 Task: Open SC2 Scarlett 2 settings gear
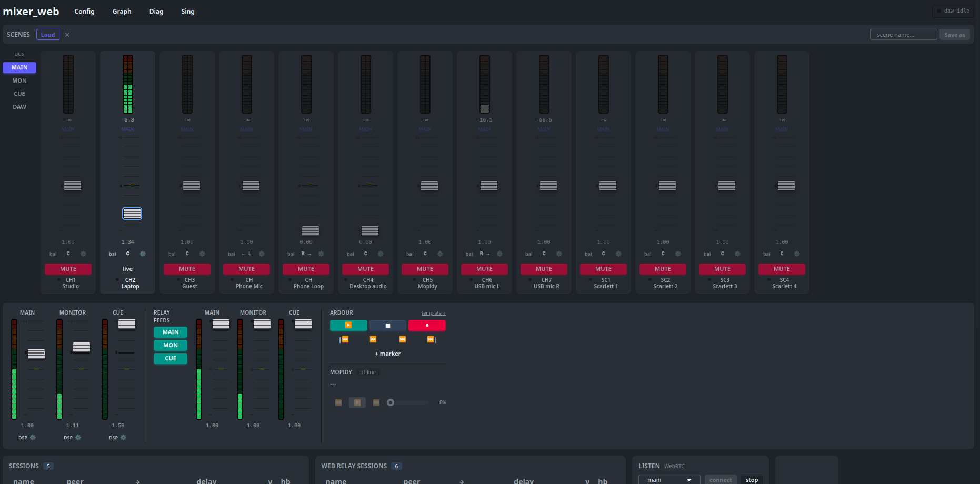[678, 254]
